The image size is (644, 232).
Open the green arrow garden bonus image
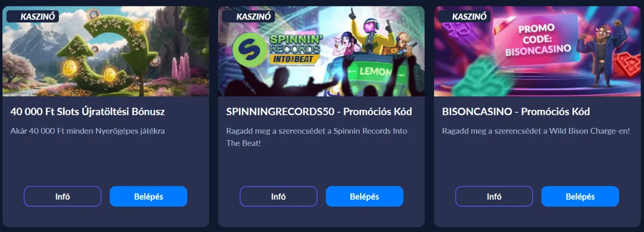click(x=105, y=51)
